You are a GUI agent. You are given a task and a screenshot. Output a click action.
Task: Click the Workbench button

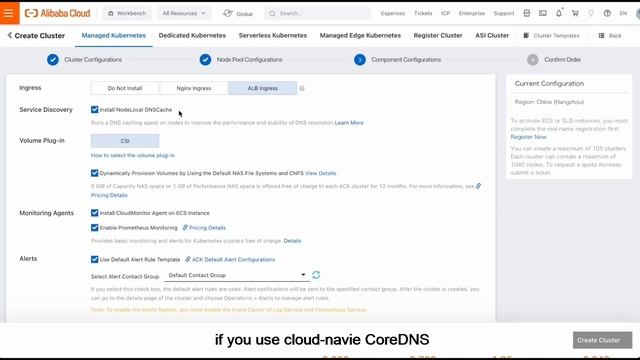pos(127,13)
